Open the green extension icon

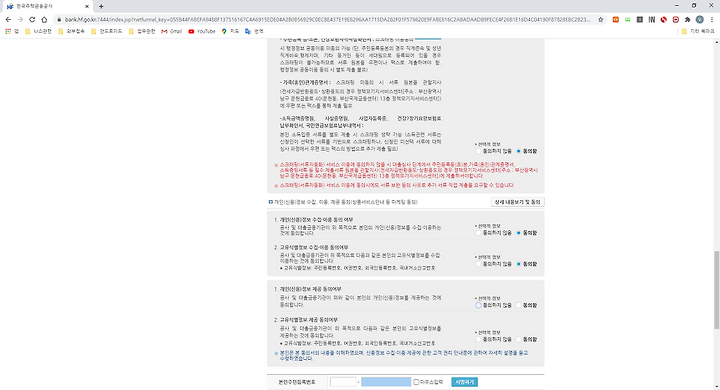coord(628,20)
